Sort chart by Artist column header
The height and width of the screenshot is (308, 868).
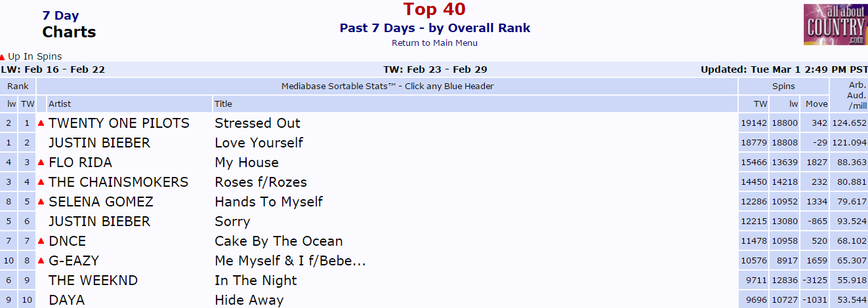click(60, 104)
